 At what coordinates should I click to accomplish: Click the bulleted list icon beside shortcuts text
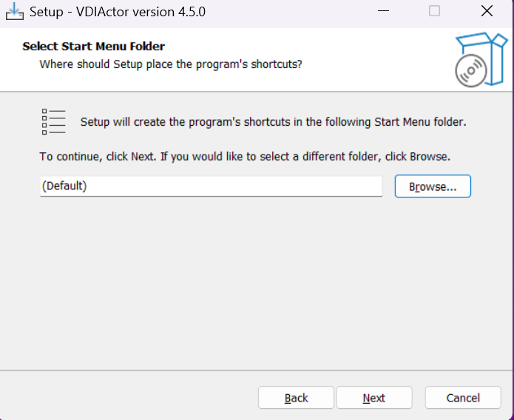[54, 122]
